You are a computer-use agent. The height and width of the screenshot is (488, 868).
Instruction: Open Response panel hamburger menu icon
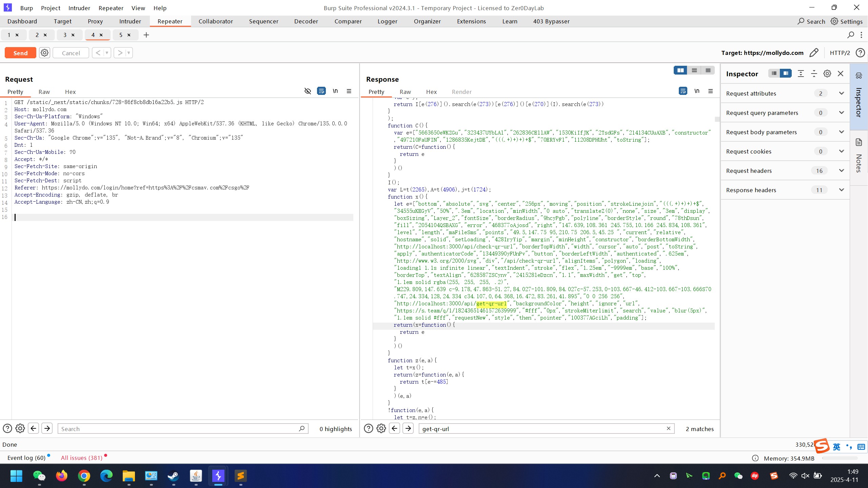[x=711, y=91]
